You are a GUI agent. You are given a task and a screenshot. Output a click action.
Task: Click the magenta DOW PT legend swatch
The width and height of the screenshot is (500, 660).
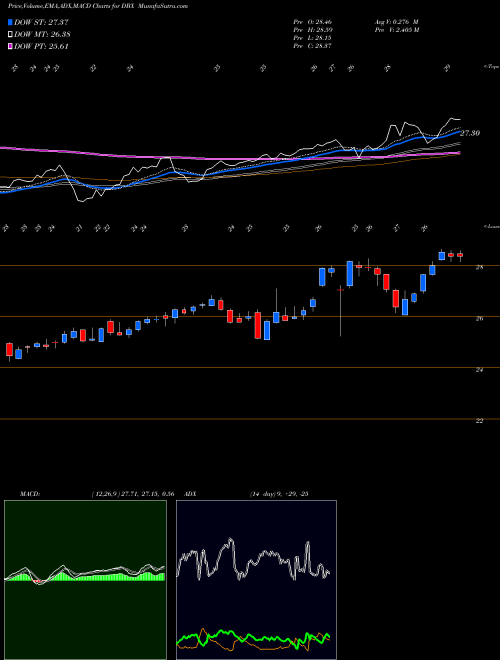point(10,46)
